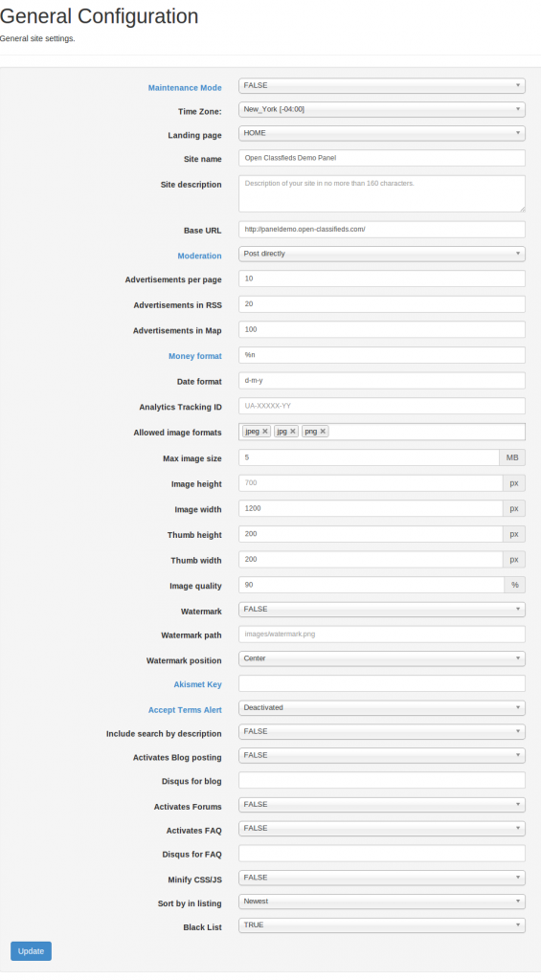Remove the jpeg tag from allowed formats

[265, 432]
